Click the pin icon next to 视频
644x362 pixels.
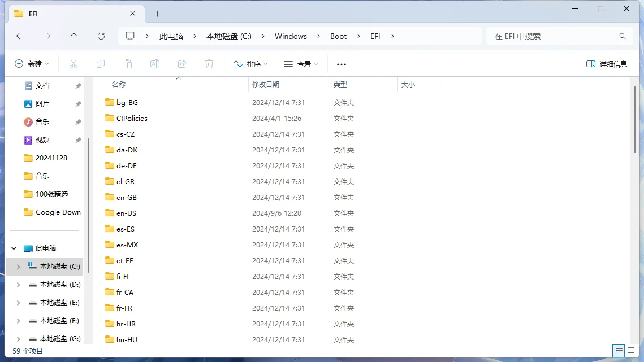point(78,140)
